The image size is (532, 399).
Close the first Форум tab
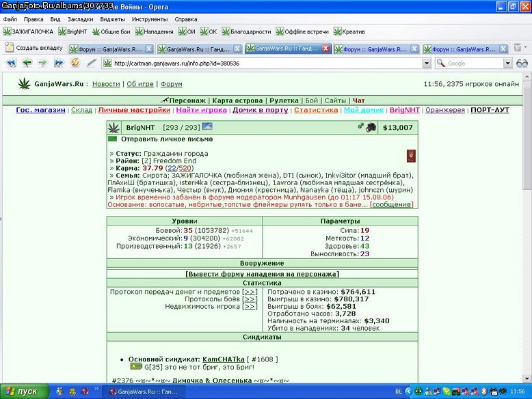[149, 49]
